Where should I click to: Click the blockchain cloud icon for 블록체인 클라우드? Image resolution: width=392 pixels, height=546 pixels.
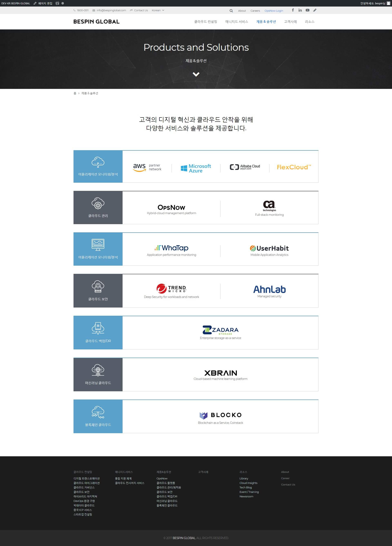(98, 412)
